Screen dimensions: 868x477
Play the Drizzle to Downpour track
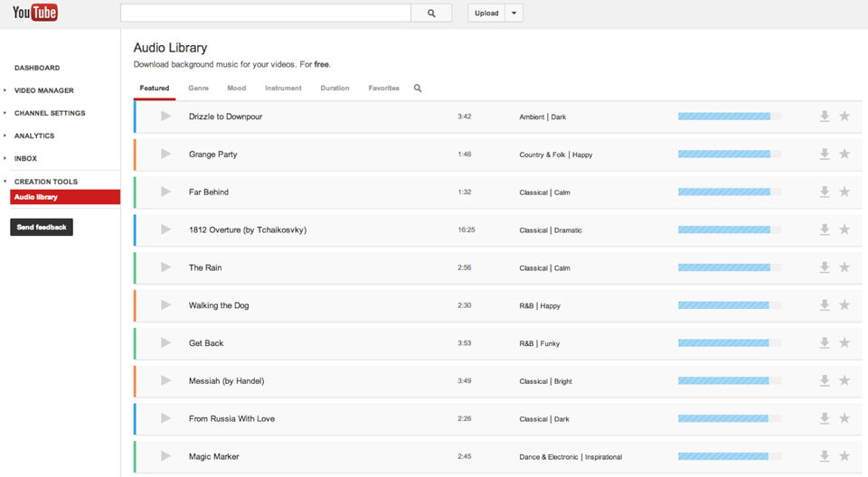pyautogui.click(x=165, y=117)
